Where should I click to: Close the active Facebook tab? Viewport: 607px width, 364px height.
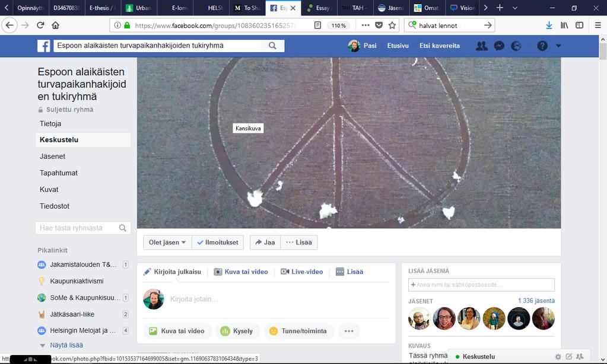point(293,8)
